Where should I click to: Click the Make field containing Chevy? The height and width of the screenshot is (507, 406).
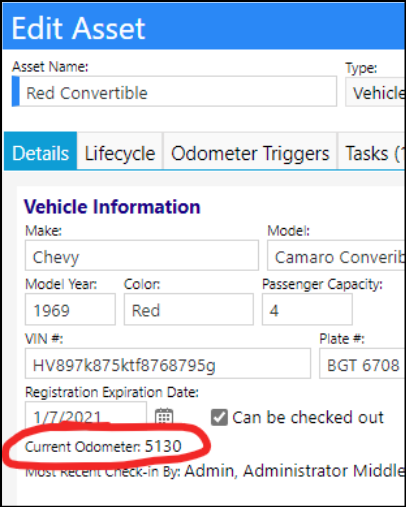tap(142, 255)
